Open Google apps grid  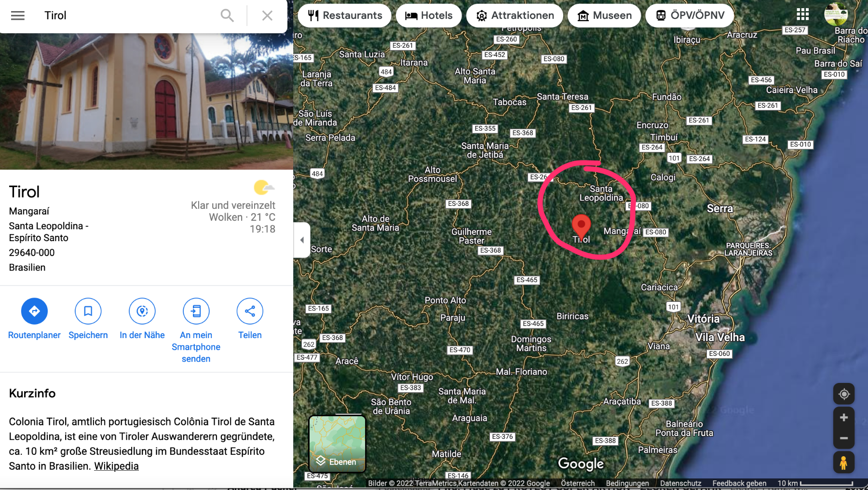click(x=802, y=14)
